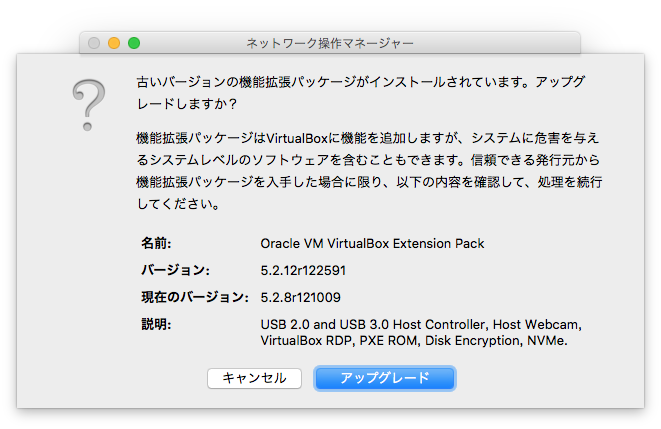Minimize the ネットワーク操作マネージャー window
Viewport: 661px width, 429px height.
(x=114, y=43)
